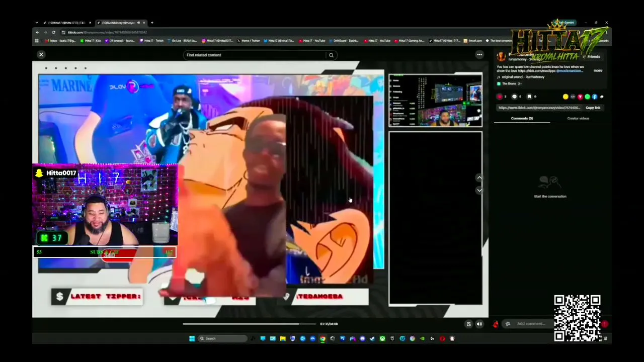
Task: Click the red send-to-friends share icon
Action: pos(580,97)
